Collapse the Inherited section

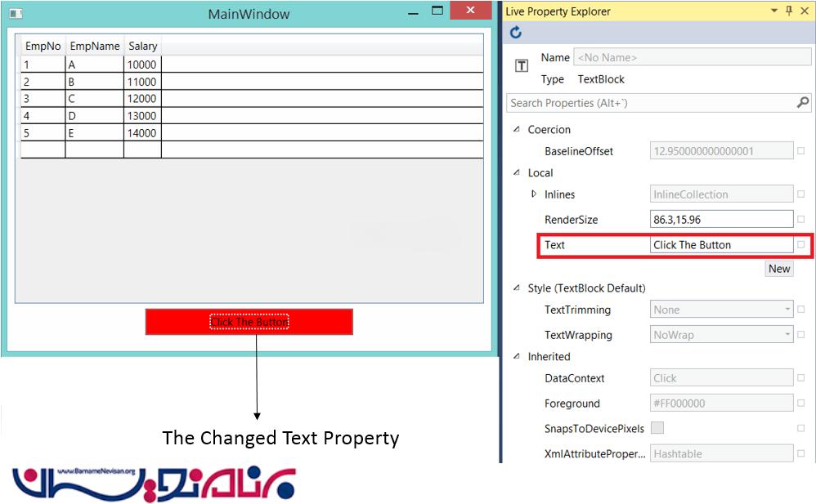coord(516,356)
